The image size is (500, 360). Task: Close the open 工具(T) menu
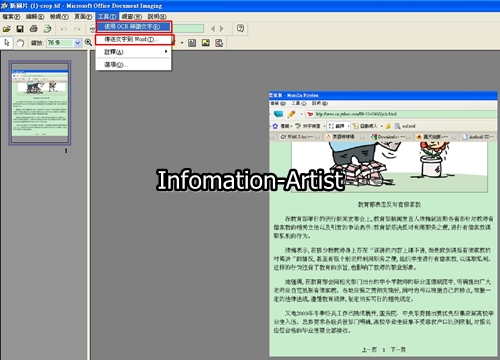click(107, 17)
